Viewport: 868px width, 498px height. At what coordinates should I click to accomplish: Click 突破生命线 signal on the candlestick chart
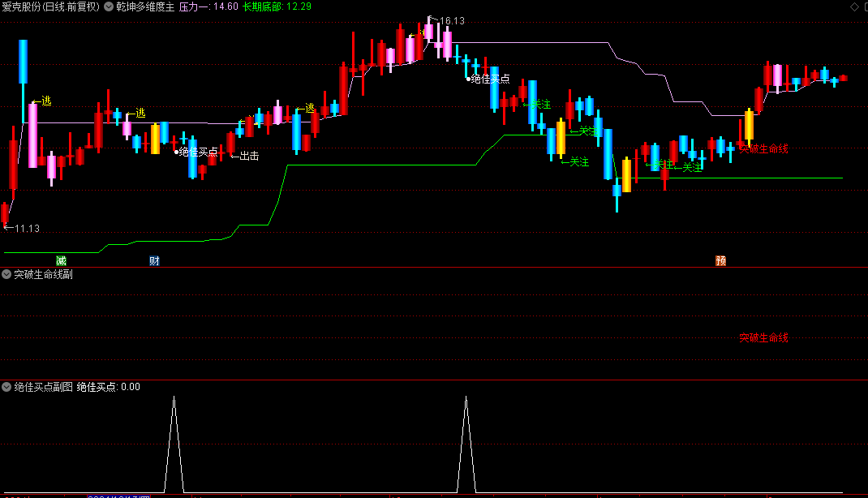(764, 148)
